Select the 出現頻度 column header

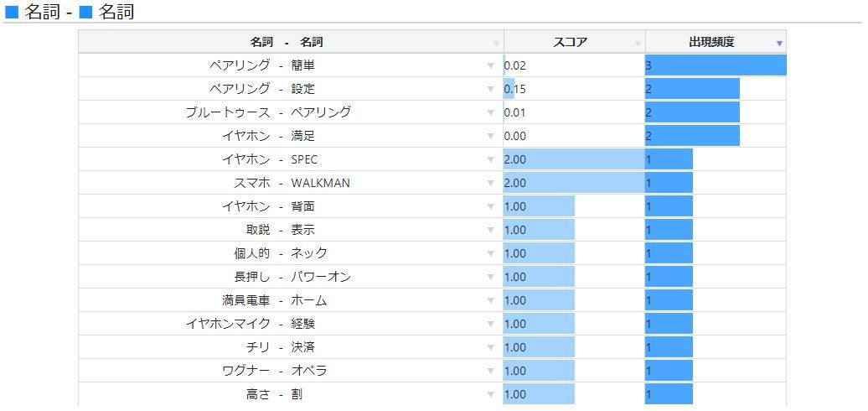716,42
